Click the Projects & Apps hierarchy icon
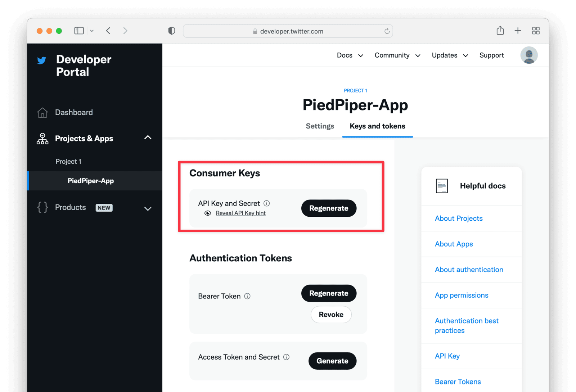This screenshot has width=576, height=392. (x=42, y=138)
